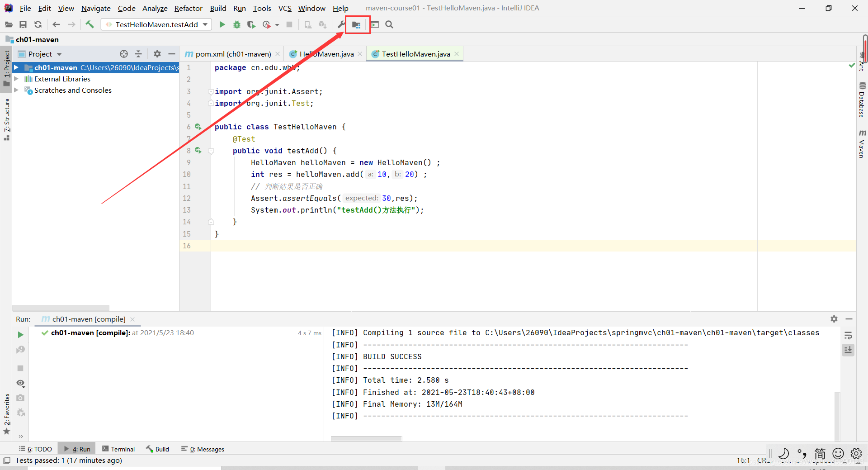Click the Project panel horizontal scrollbar

pos(61,308)
